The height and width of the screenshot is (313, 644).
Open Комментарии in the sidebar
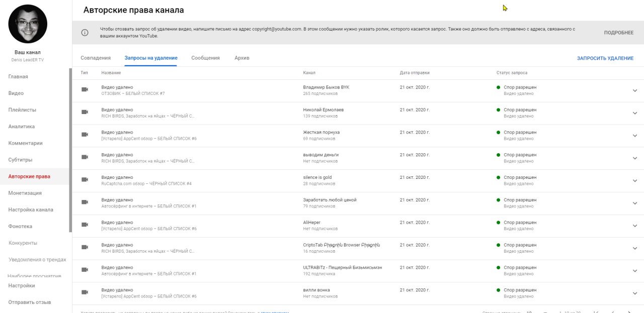[x=26, y=143]
